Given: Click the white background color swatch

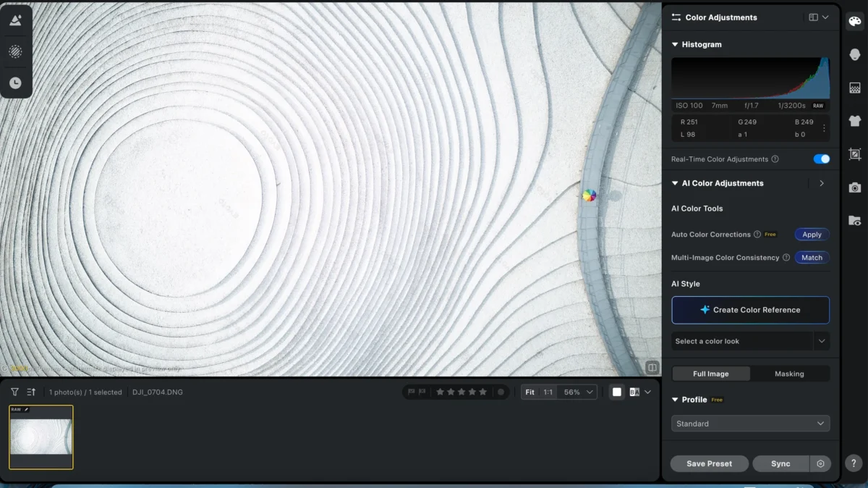Looking at the screenshot, I should coord(616,392).
